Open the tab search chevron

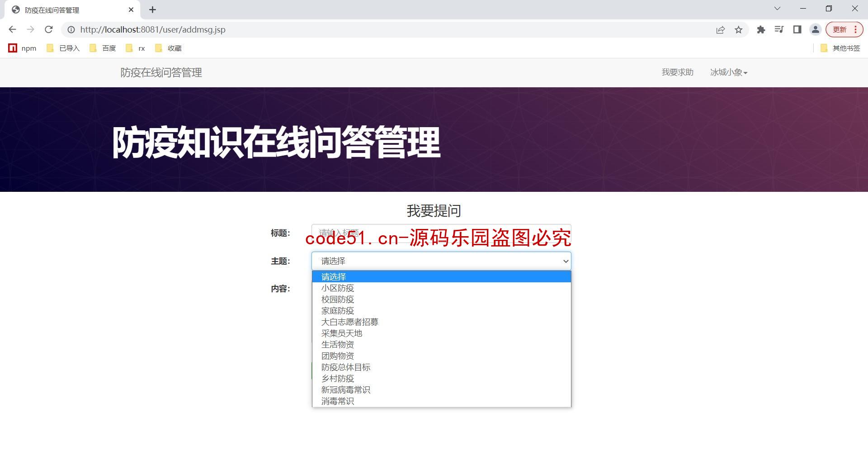tap(777, 9)
